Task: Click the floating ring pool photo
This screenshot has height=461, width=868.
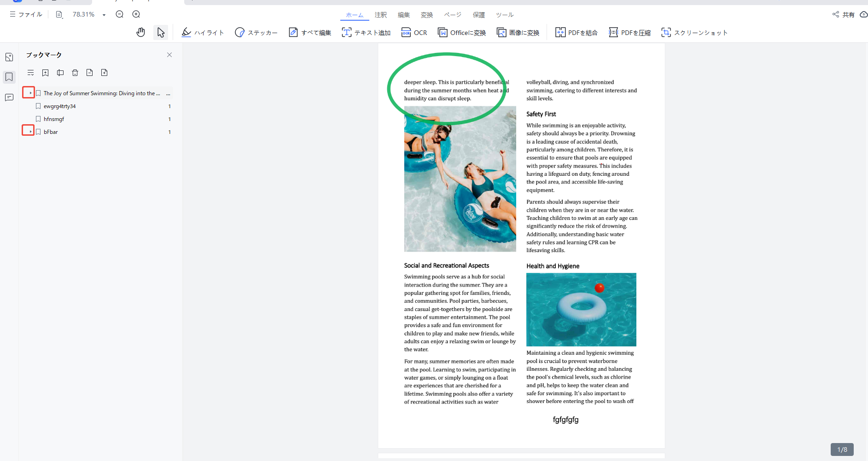Action: (581, 310)
